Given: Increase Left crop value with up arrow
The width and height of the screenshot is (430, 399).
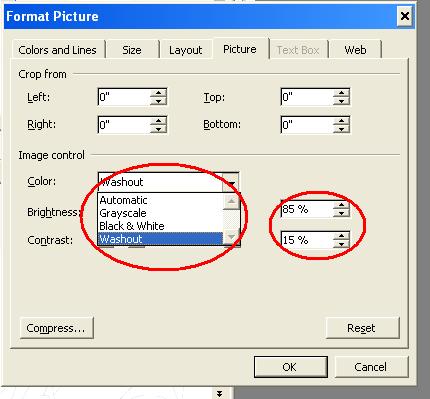Looking at the screenshot, I should [x=158, y=93].
